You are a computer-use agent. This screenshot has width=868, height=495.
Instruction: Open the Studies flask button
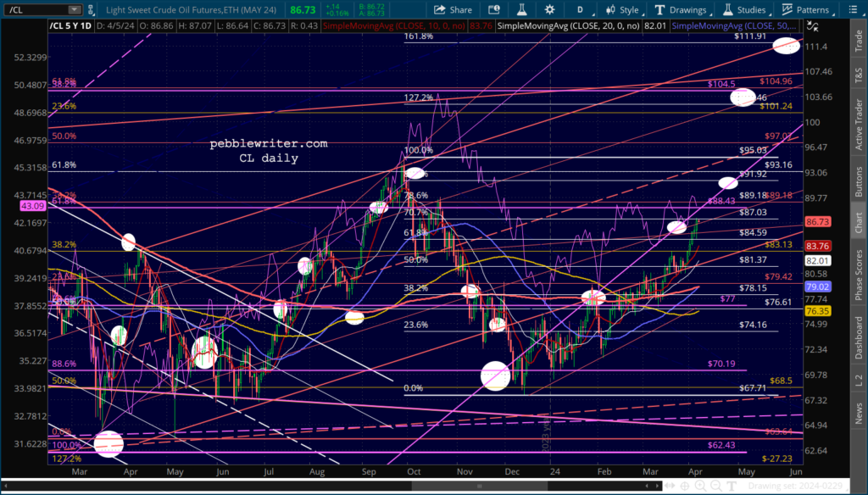coord(743,10)
